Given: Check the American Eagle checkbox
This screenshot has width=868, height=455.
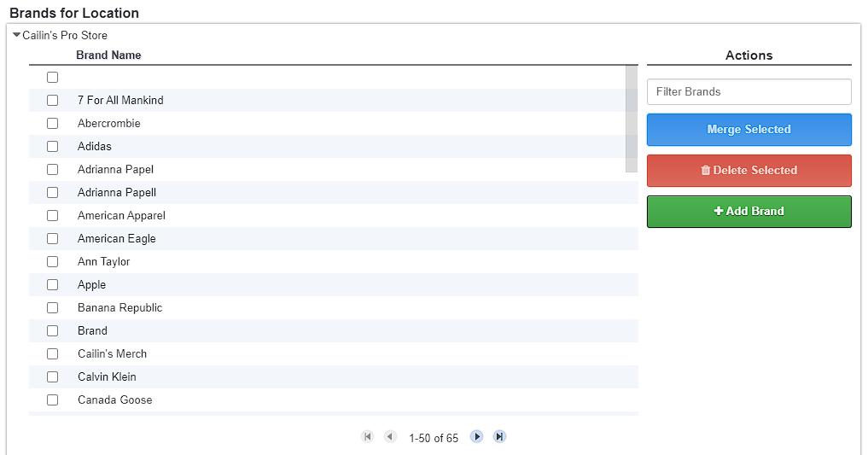Looking at the screenshot, I should (x=53, y=238).
